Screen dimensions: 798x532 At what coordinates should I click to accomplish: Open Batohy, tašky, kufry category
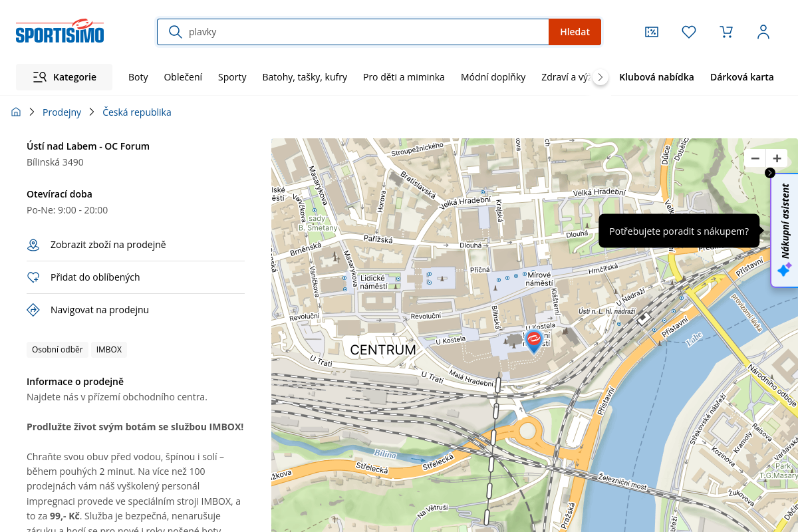pos(305,77)
